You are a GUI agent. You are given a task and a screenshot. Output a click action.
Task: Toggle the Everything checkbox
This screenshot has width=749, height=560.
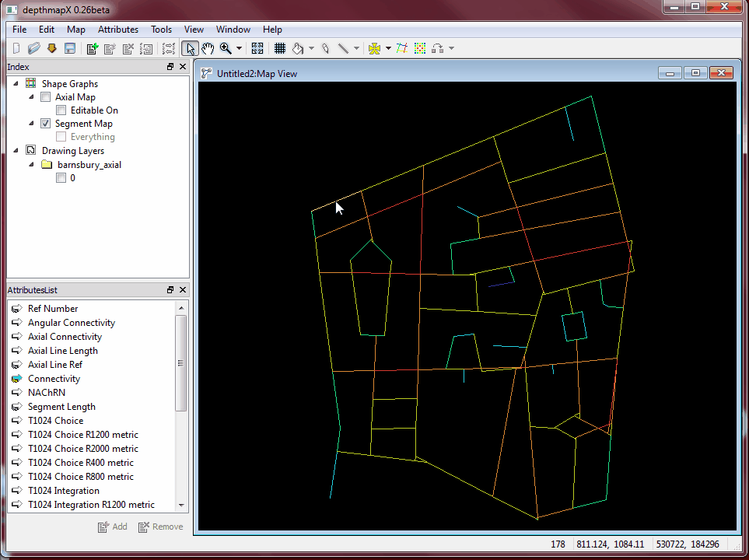point(61,137)
